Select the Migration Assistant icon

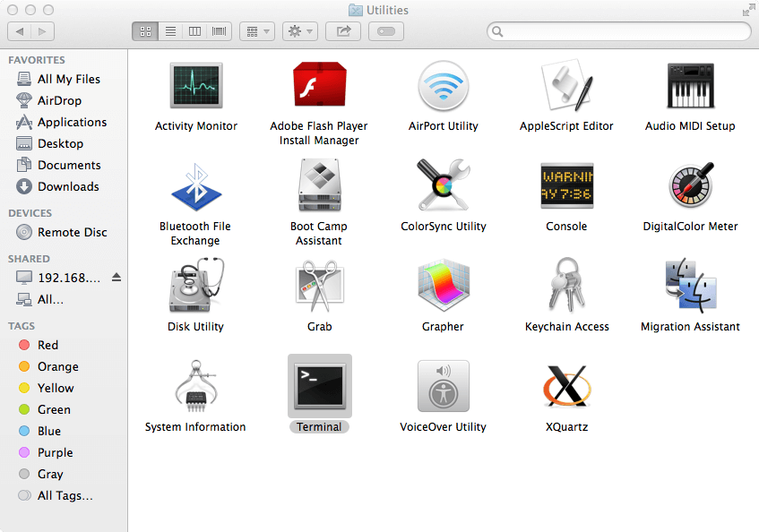click(691, 285)
